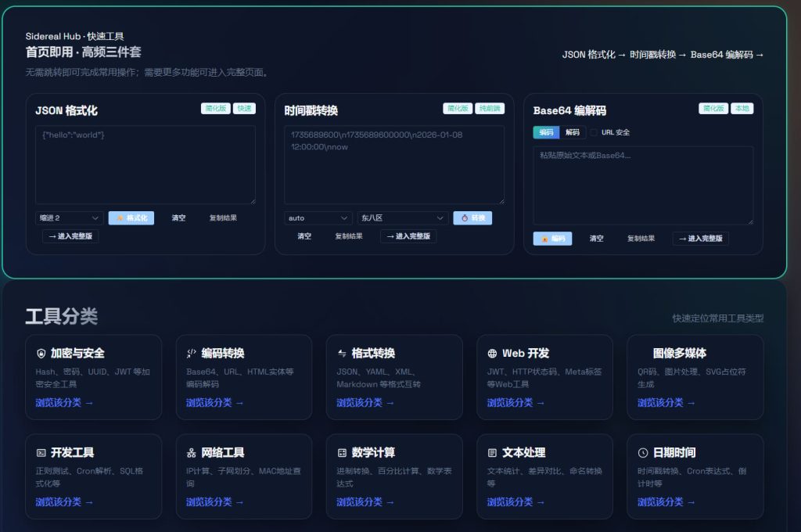Click the clock icon beside 日期时间
This screenshot has width=801, height=532.
[643, 453]
